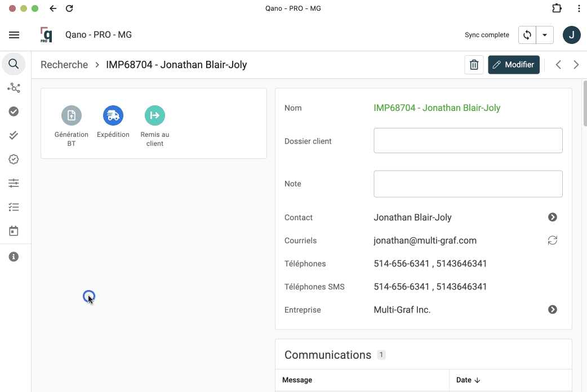Open the user profile avatar J
Screen dimensions: 587x392
click(x=571, y=35)
